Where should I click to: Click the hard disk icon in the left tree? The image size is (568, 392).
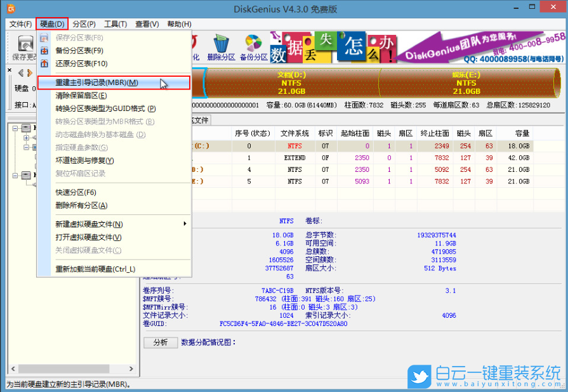26,128
